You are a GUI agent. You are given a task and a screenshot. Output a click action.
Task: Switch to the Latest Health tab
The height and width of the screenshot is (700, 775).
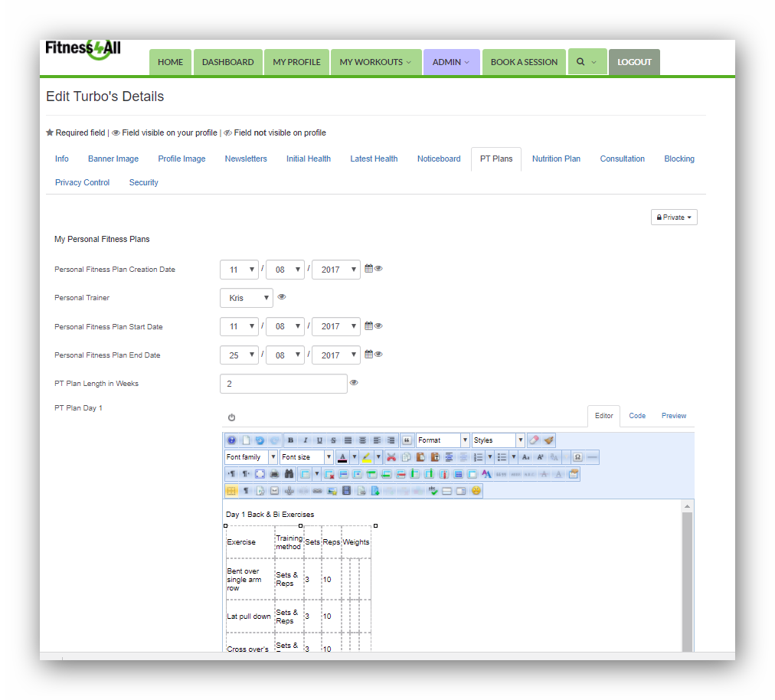click(x=374, y=159)
